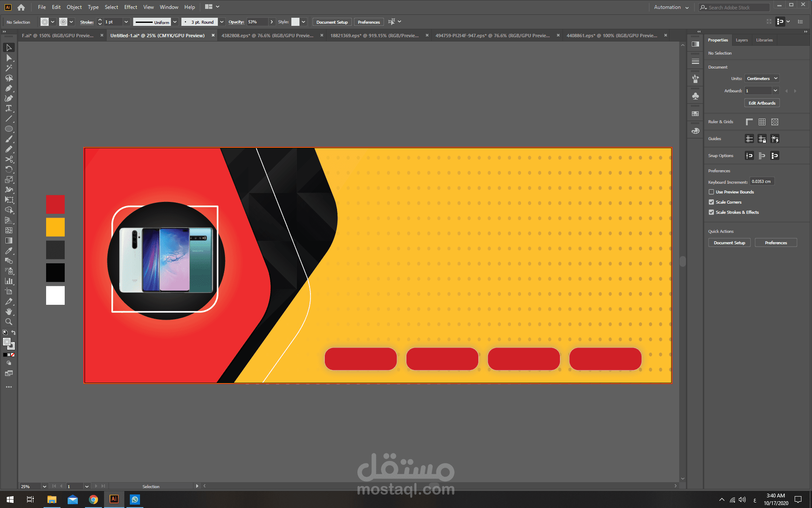812x508 pixels.
Task: Open the Units dropdown showing Centimeters
Action: coord(762,79)
